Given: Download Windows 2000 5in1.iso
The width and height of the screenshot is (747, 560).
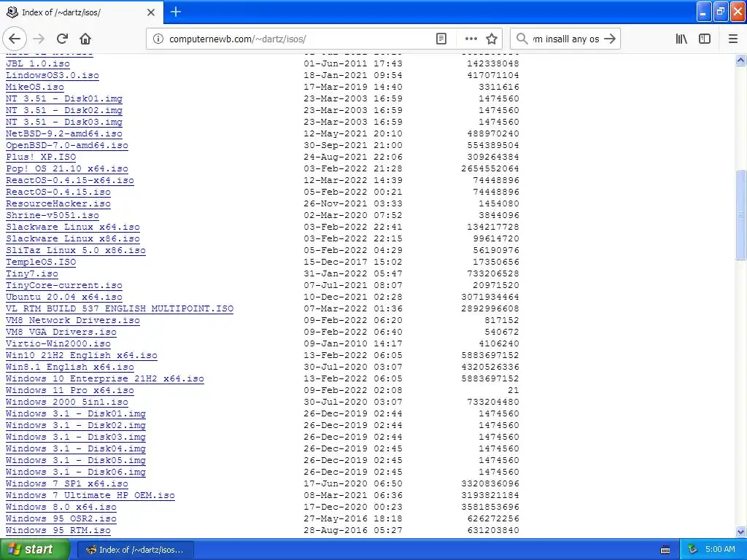Looking at the screenshot, I should click(66, 402).
